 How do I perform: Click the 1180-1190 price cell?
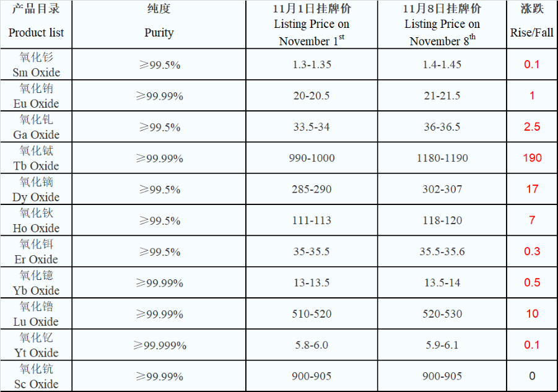442,158
